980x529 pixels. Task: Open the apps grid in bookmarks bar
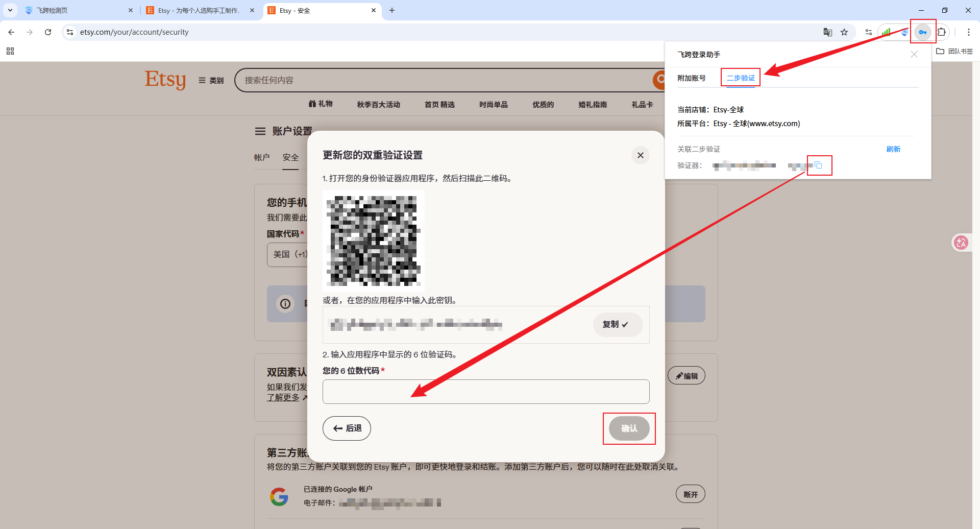(10, 51)
